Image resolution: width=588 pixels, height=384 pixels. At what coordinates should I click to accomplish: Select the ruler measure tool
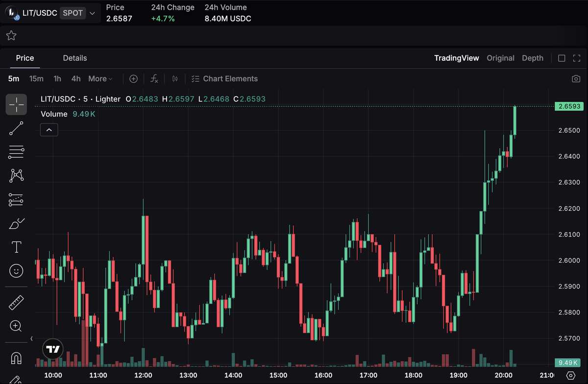[16, 302]
